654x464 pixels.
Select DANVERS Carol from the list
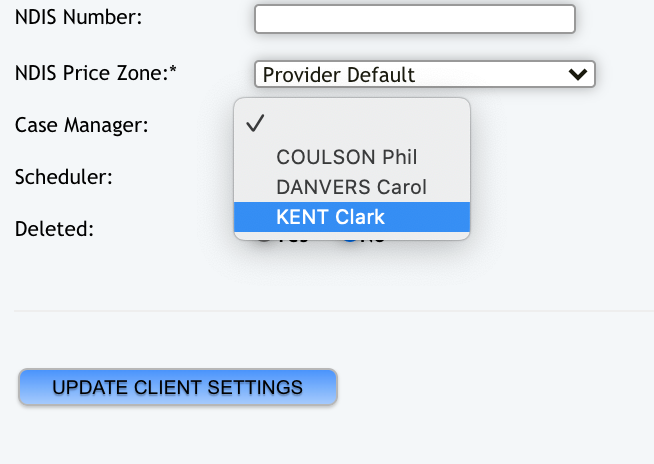pyautogui.click(x=351, y=187)
